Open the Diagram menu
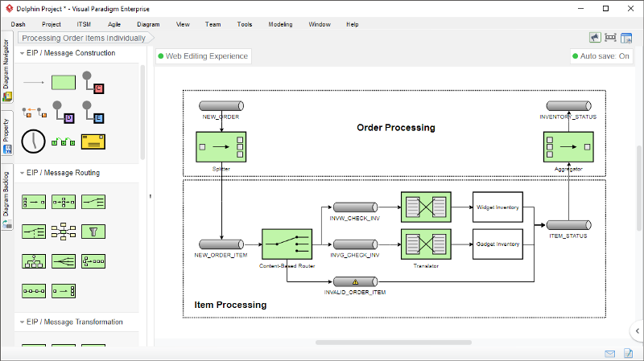Screen dimensions: 644x361 (148, 24)
